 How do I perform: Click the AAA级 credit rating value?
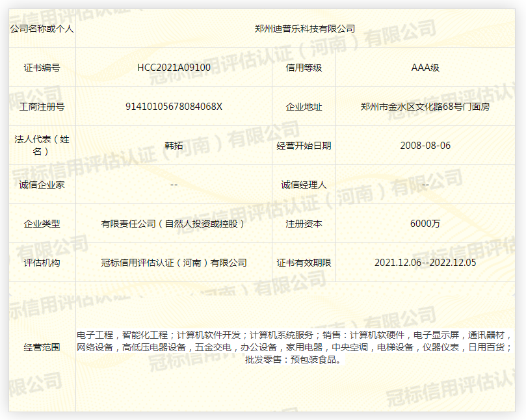425,68
